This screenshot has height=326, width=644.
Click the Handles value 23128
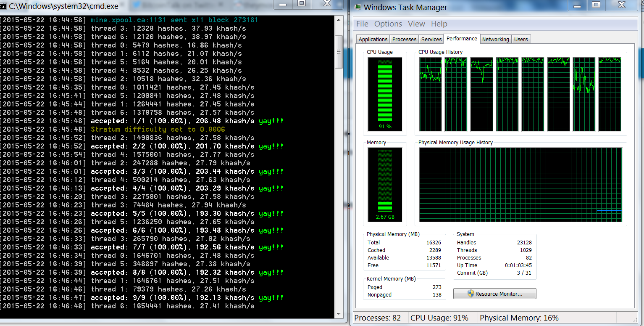524,242
